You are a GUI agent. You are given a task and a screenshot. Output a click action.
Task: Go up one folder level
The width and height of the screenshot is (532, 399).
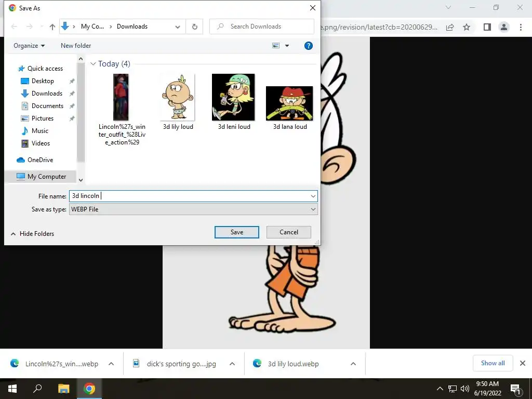pyautogui.click(x=52, y=26)
